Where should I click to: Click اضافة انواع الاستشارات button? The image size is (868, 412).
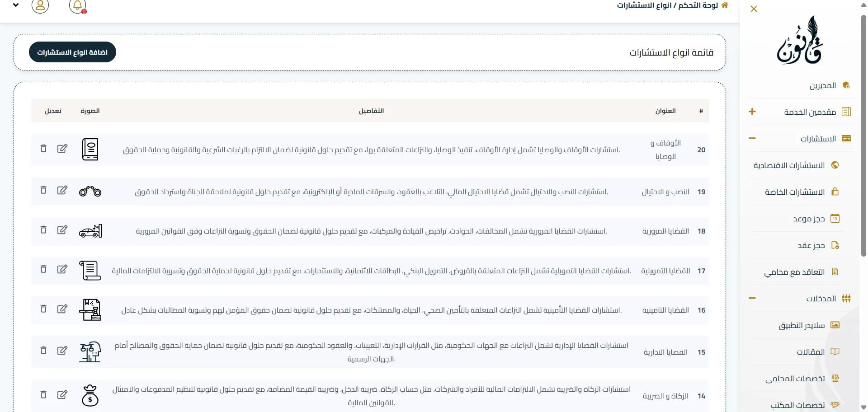click(72, 52)
